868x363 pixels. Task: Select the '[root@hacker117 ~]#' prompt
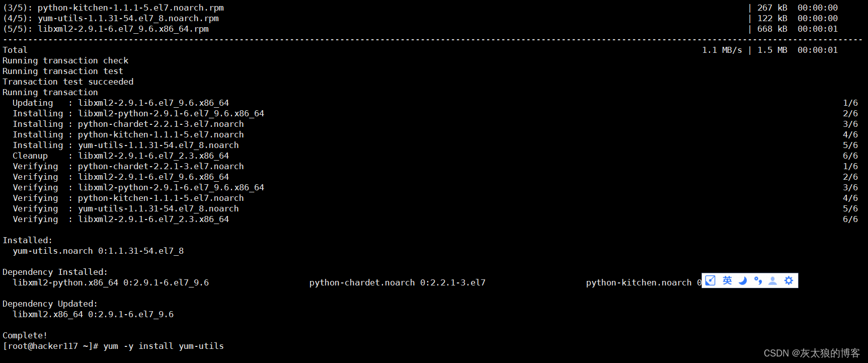[50, 346]
